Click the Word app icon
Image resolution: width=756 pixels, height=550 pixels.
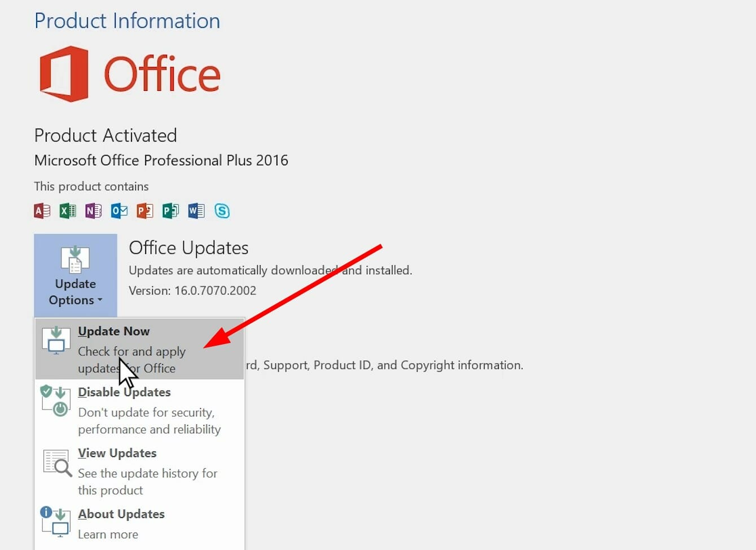coord(196,211)
